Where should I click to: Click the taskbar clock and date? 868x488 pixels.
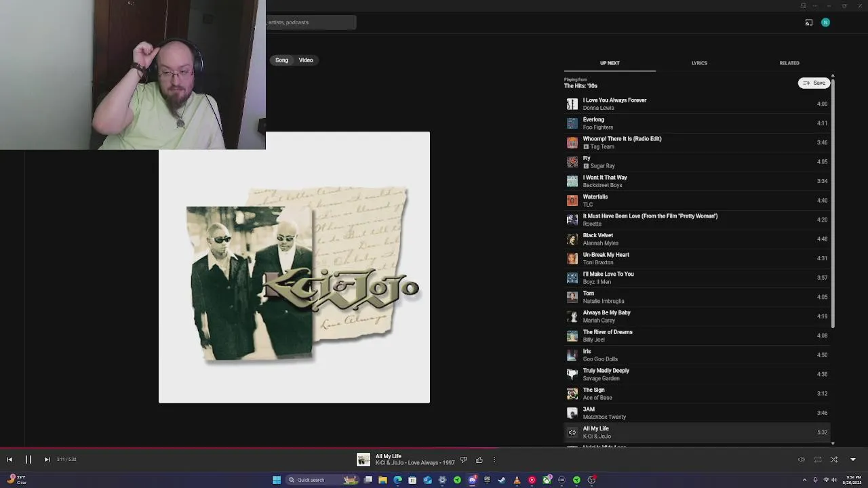[x=852, y=480]
